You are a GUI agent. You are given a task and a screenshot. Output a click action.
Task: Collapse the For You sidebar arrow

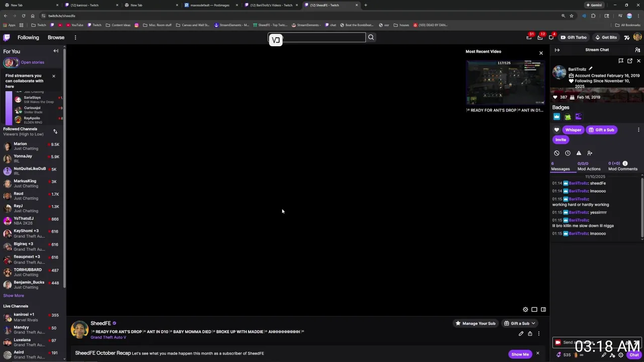pos(56,51)
